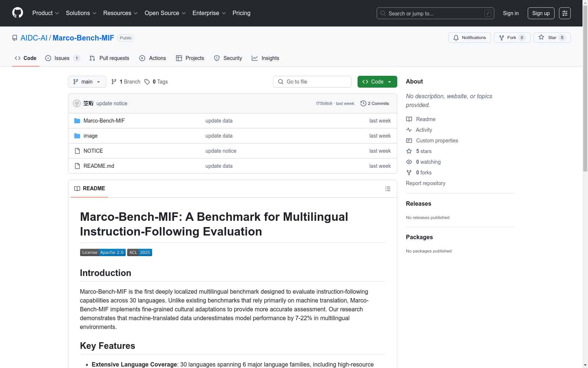588x368 pixels.
Task: Click the star icon to star repository
Action: [541, 37]
